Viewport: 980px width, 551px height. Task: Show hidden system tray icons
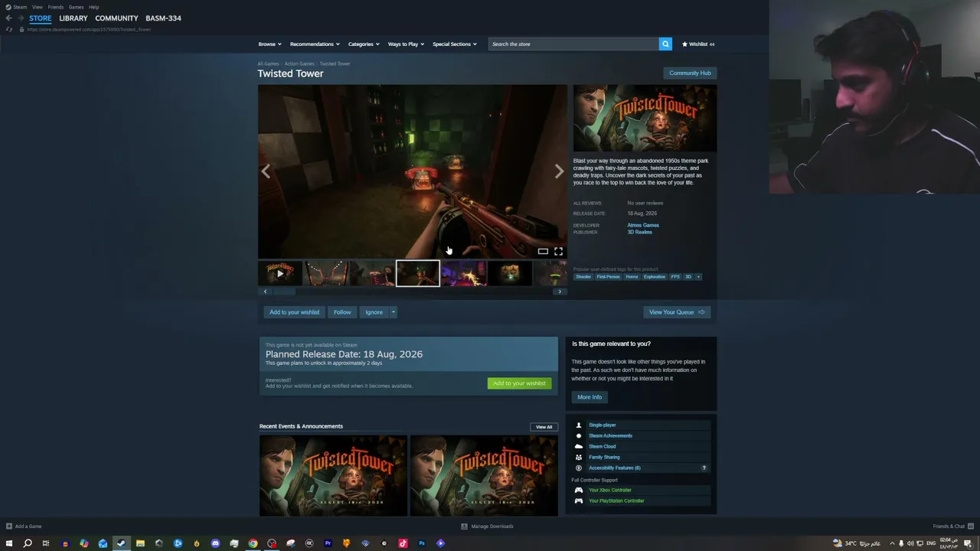891,543
